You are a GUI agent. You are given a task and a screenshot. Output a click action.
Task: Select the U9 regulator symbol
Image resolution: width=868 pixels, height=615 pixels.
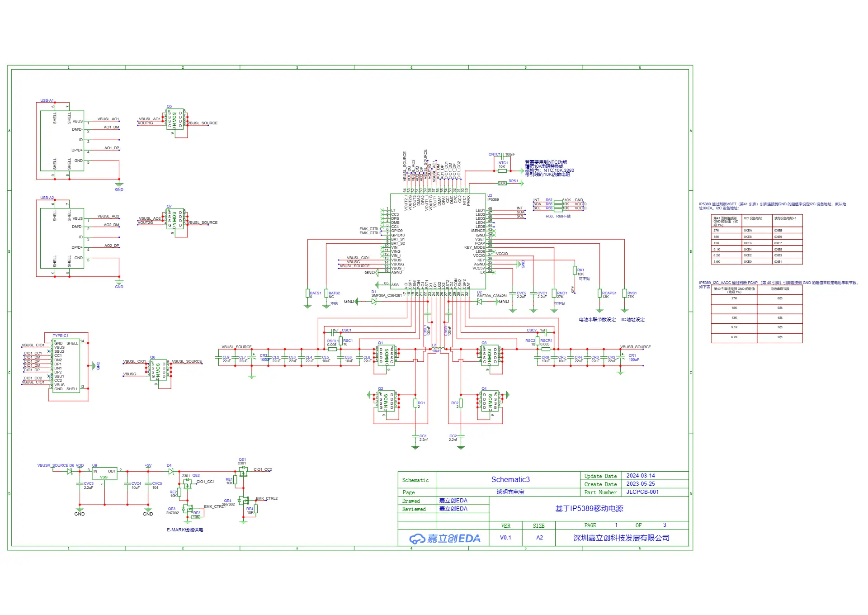tap(104, 473)
